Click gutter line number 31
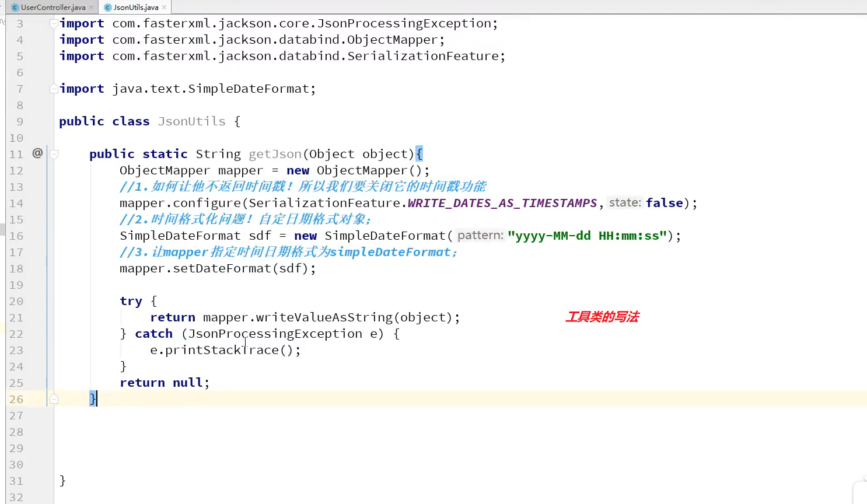 point(16,481)
